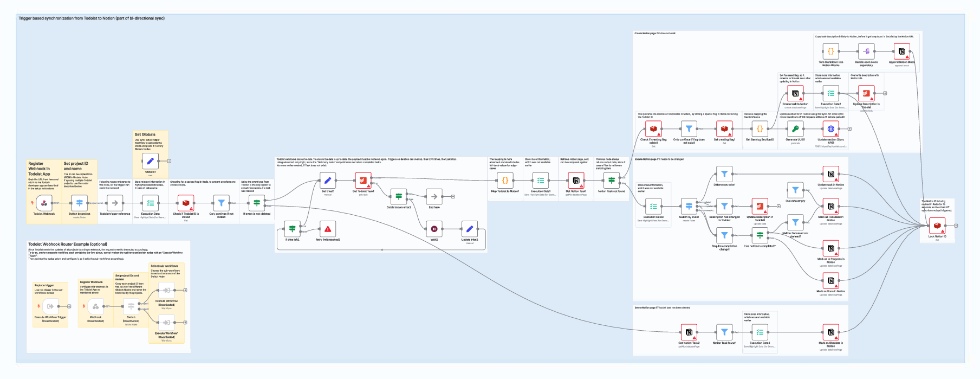
Task: Open the Get Backlog Section ID node
Action: [760, 129]
